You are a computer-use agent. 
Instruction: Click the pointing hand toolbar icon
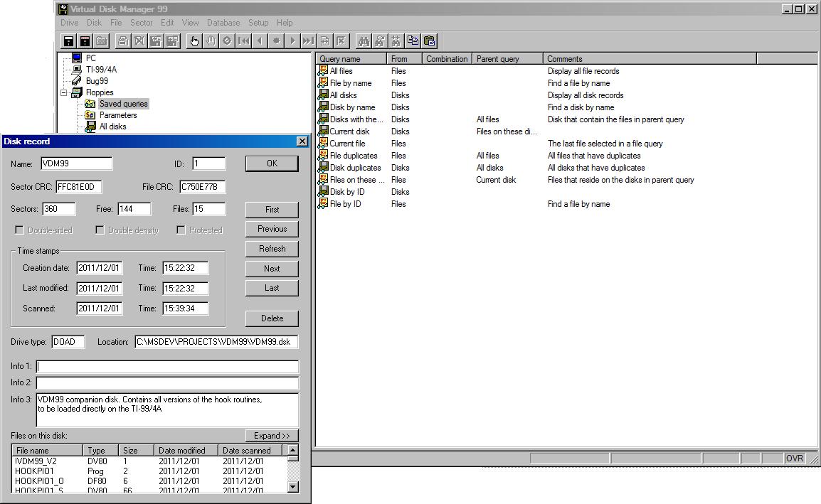(x=194, y=41)
